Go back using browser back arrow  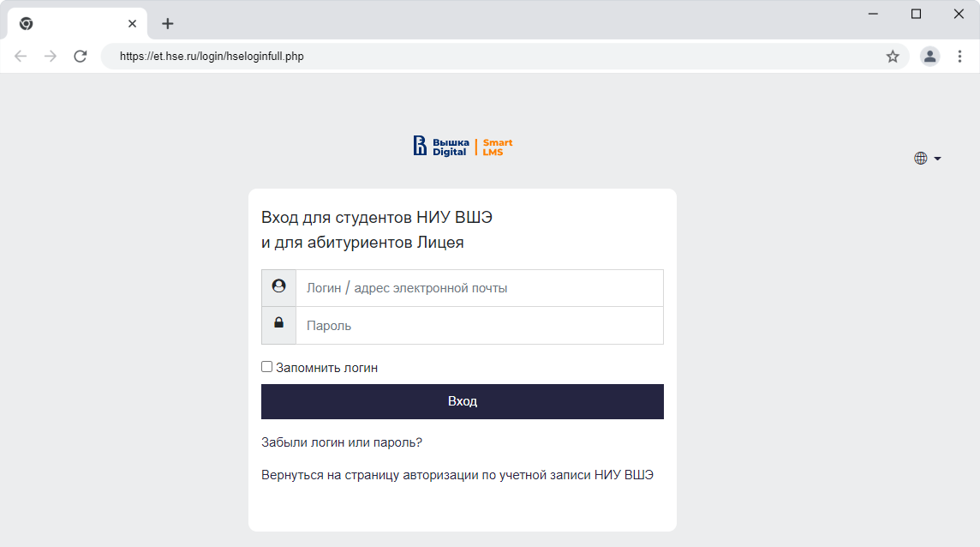(21, 57)
